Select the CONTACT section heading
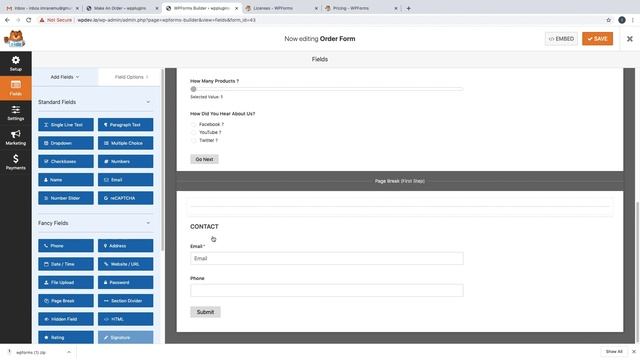 tap(204, 227)
